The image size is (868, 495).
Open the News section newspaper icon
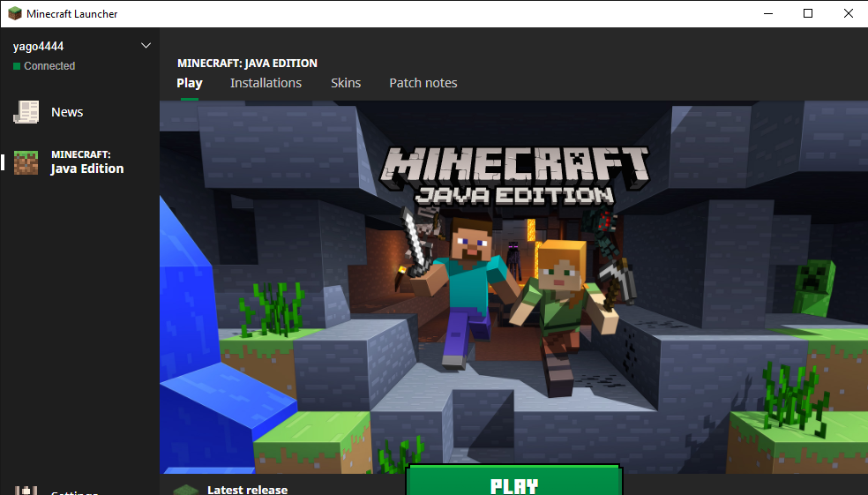pos(26,112)
